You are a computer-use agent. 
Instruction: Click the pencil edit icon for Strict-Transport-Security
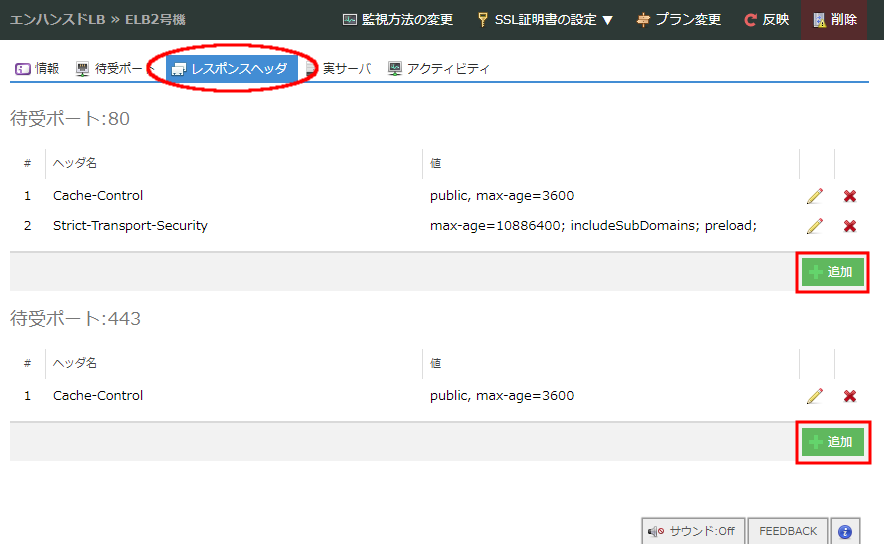814,226
